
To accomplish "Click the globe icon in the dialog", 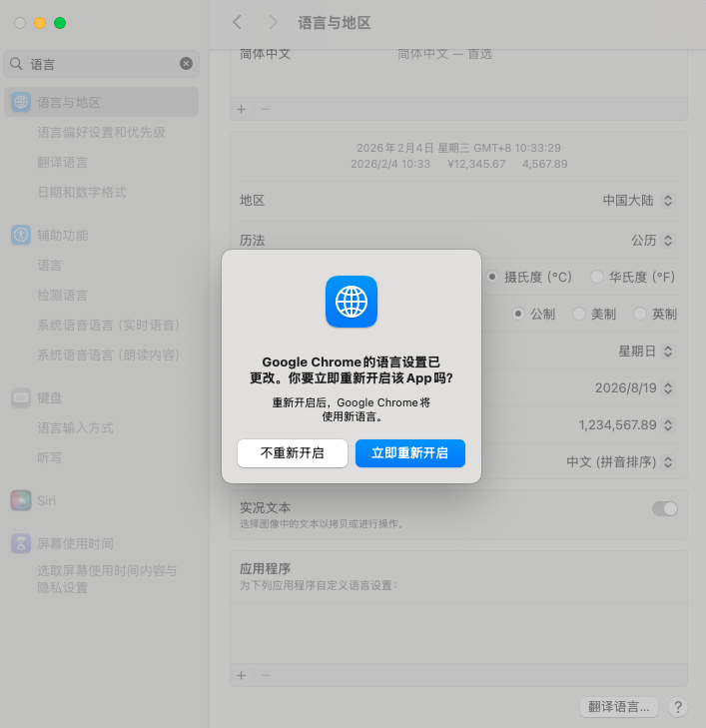I will (352, 302).
